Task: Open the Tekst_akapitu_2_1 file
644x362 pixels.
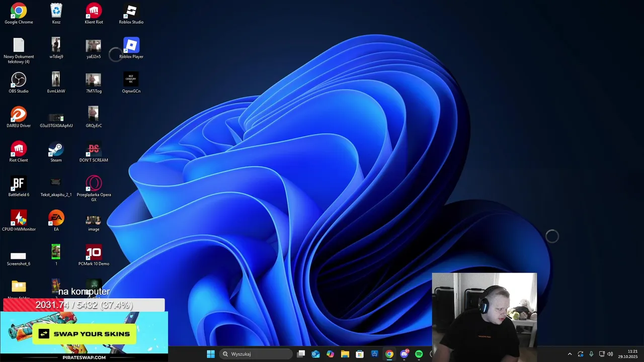Action: [x=56, y=187]
